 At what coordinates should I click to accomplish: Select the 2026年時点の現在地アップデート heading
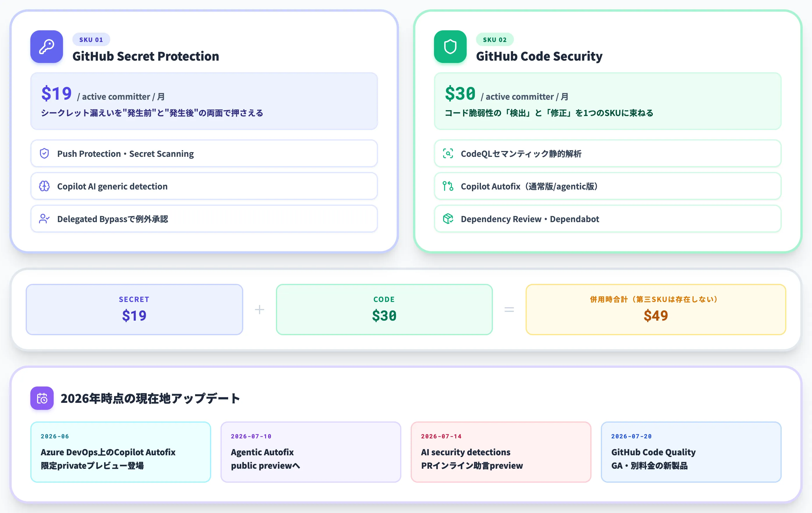(x=150, y=398)
